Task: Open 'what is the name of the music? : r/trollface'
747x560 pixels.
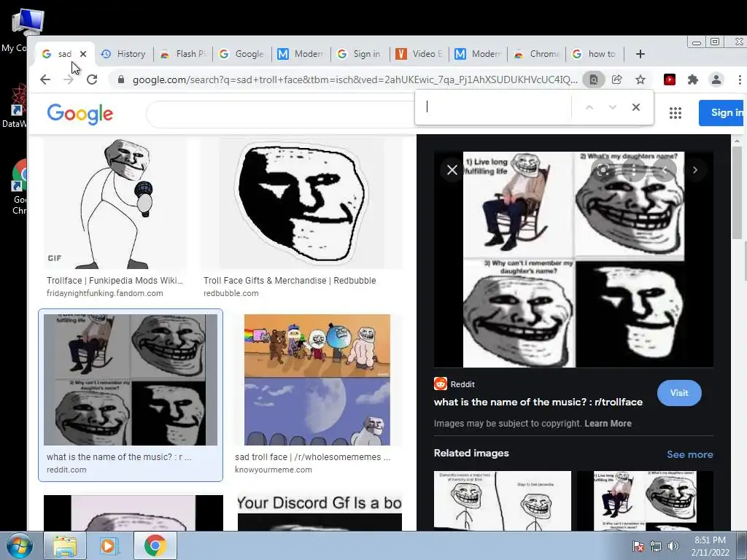Action: [538, 402]
